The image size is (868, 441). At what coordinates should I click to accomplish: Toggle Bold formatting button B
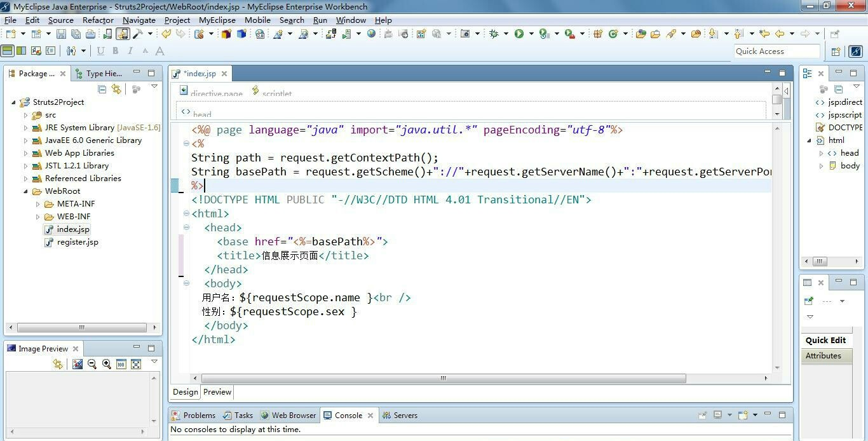point(115,51)
